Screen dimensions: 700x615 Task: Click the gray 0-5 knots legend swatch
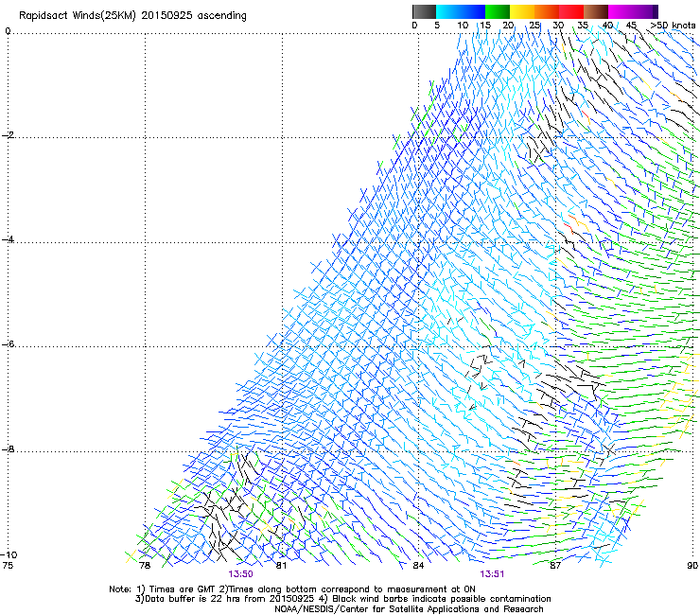pos(424,11)
